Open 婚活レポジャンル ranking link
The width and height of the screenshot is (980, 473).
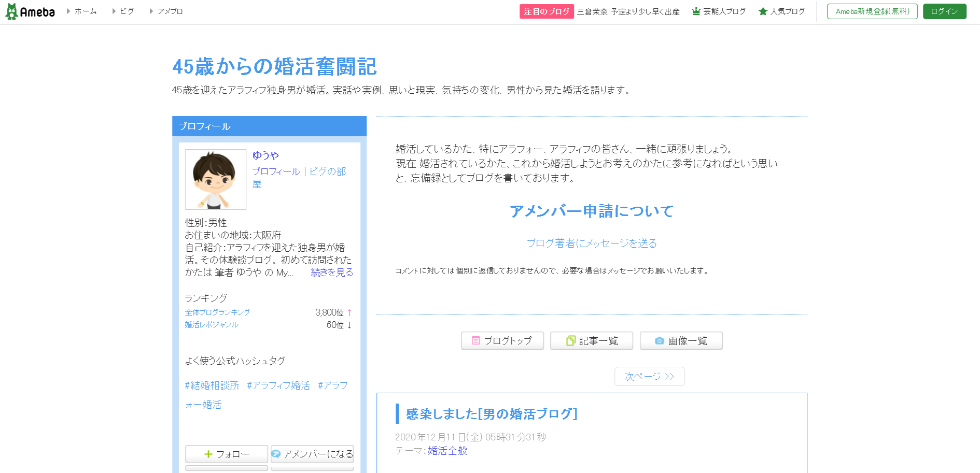(212, 325)
